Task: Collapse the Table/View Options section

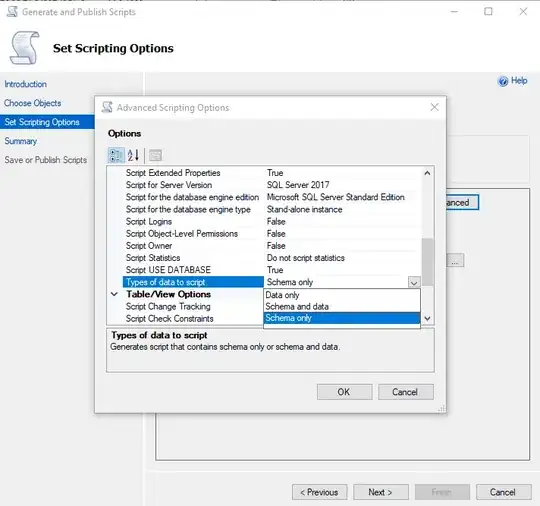Action: [x=114, y=294]
